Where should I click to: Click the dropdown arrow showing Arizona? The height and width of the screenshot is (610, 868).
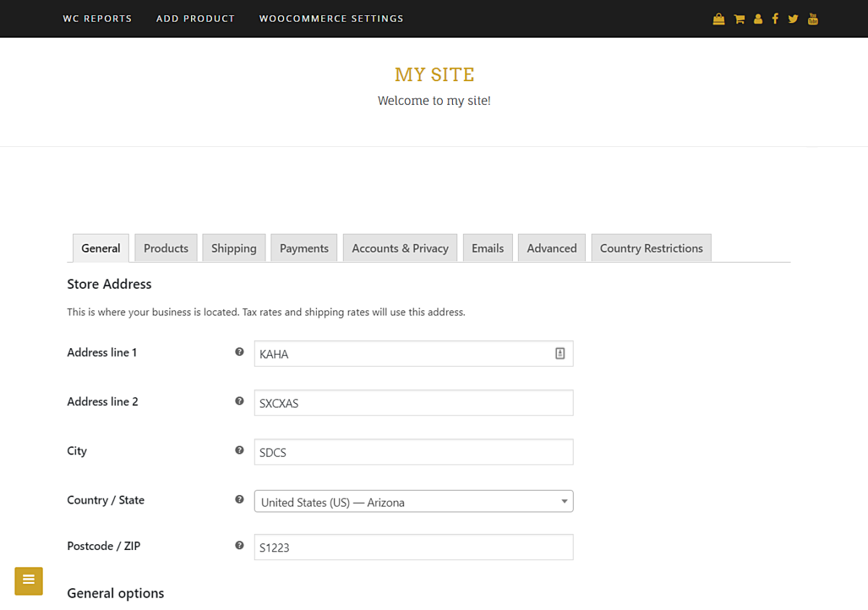563,500
